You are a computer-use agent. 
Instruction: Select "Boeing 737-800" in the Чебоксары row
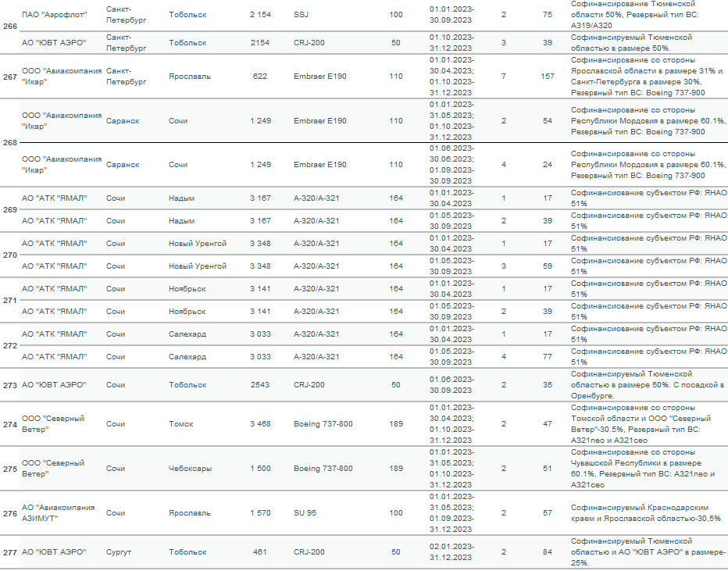323,469
